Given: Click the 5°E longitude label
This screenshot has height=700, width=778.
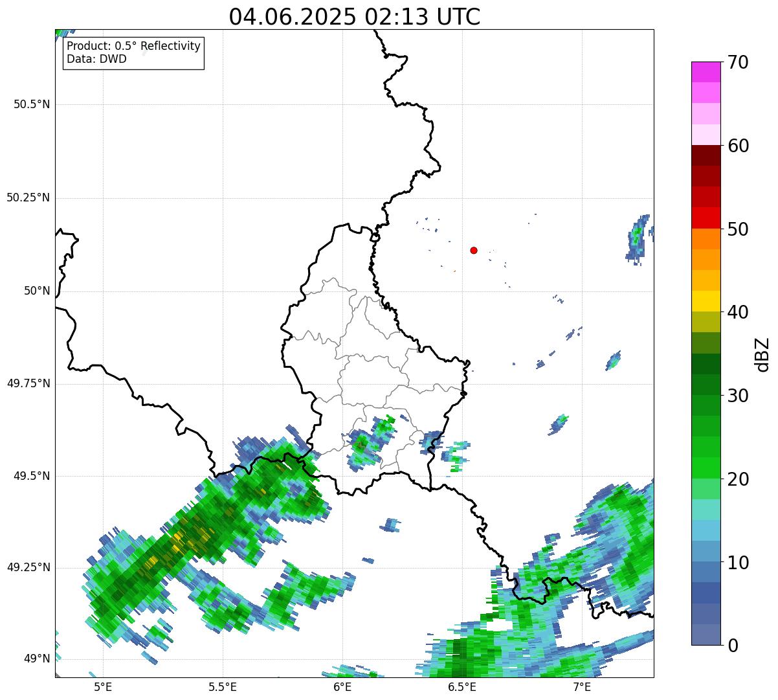Looking at the screenshot, I should (103, 686).
